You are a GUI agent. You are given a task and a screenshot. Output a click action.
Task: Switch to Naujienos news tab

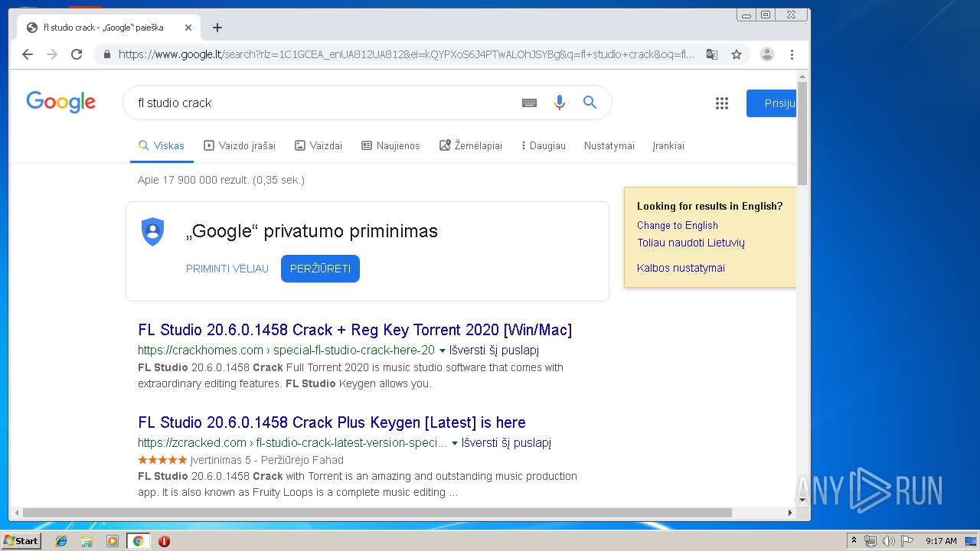click(x=390, y=145)
